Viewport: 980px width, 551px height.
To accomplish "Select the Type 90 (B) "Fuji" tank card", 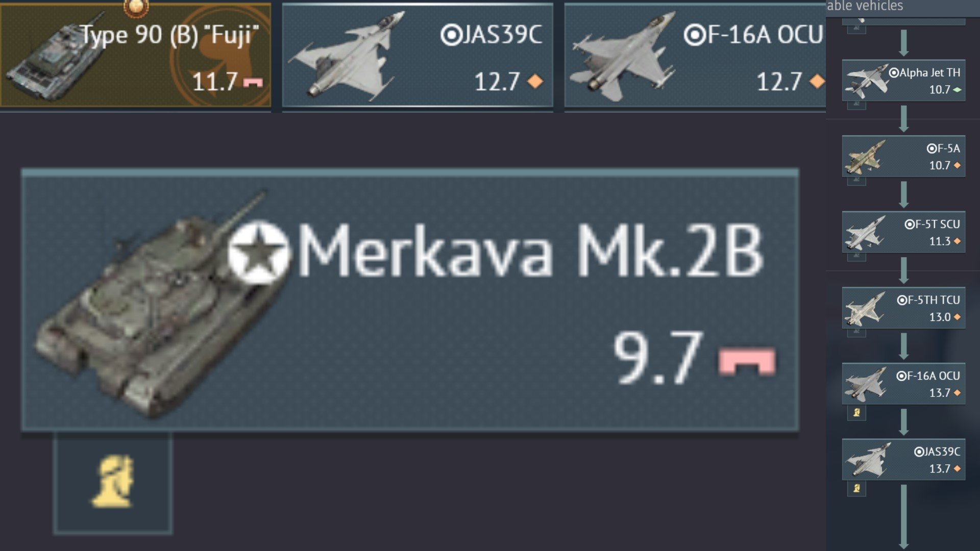I will (x=136, y=55).
